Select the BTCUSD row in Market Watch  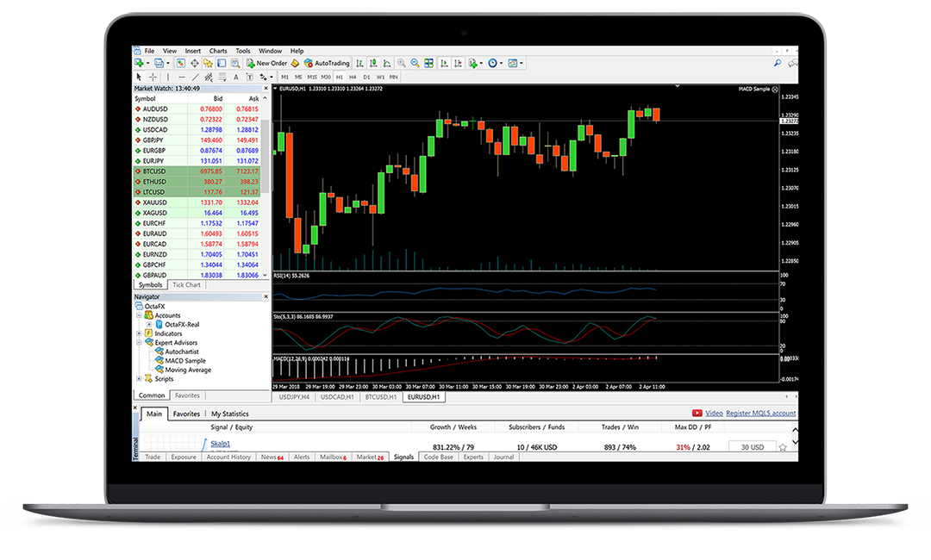[197, 171]
